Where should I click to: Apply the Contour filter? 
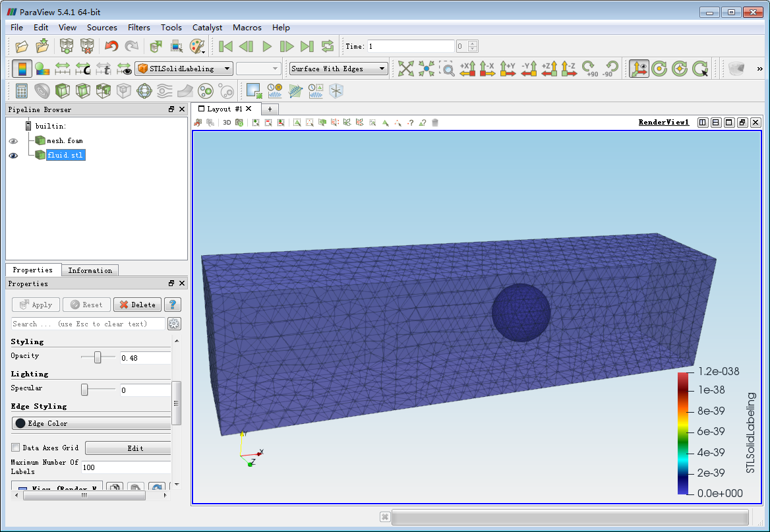pyautogui.click(x=42, y=91)
